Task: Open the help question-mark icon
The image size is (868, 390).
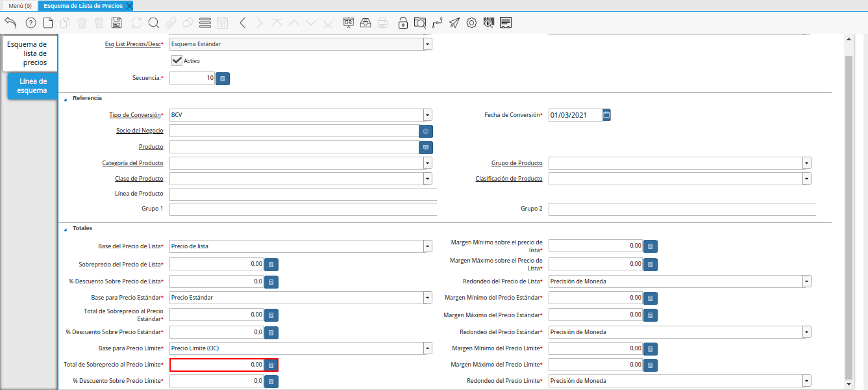Action: click(x=31, y=23)
